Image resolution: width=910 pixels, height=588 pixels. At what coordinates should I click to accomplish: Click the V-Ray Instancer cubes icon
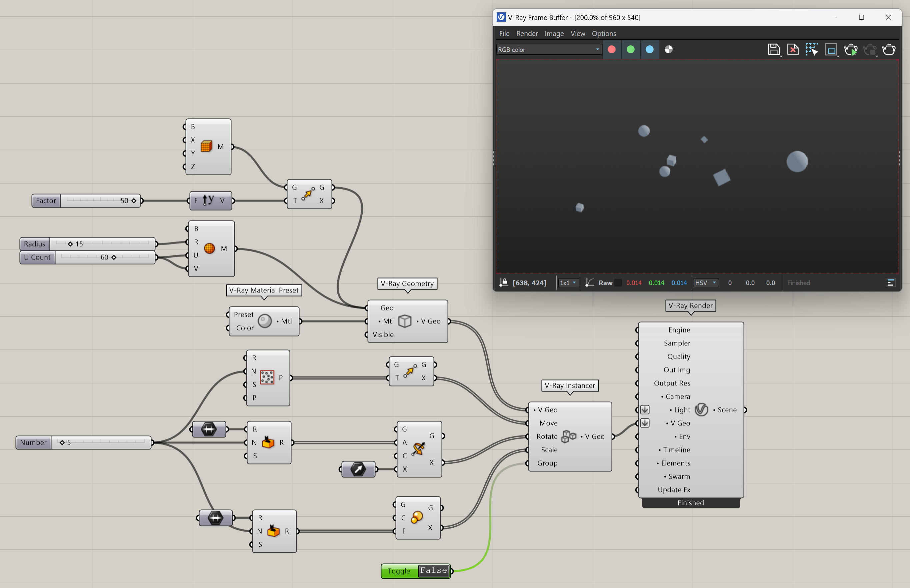[x=569, y=436]
